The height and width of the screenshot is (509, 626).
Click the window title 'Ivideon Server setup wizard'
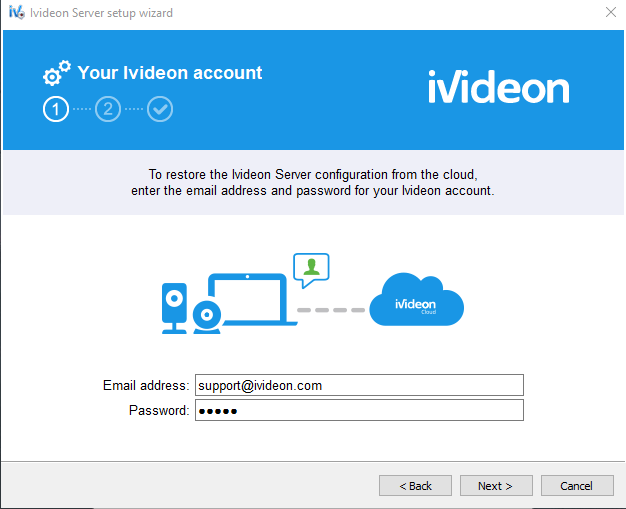point(101,13)
